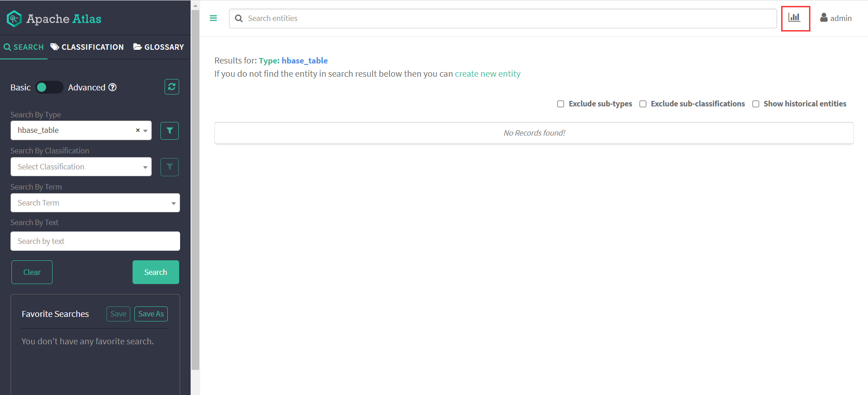Open the Search Term dropdown
The width and height of the screenshot is (868, 395).
point(95,203)
